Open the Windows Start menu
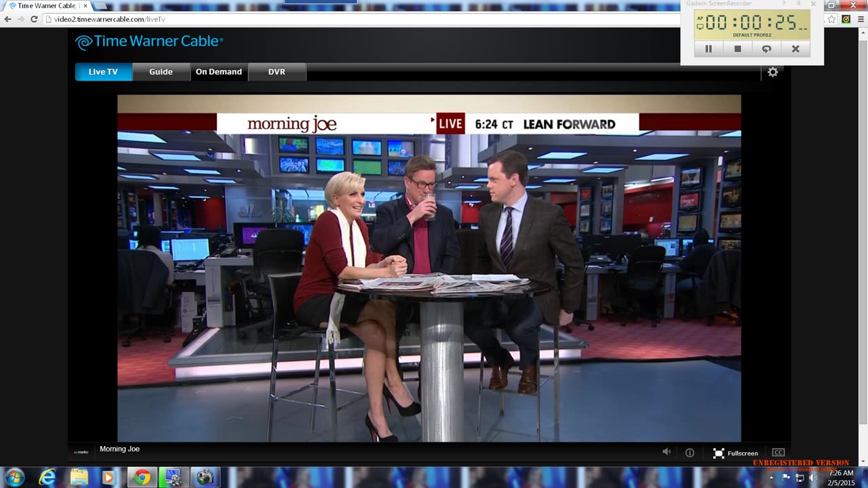868x488 pixels. [14, 477]
